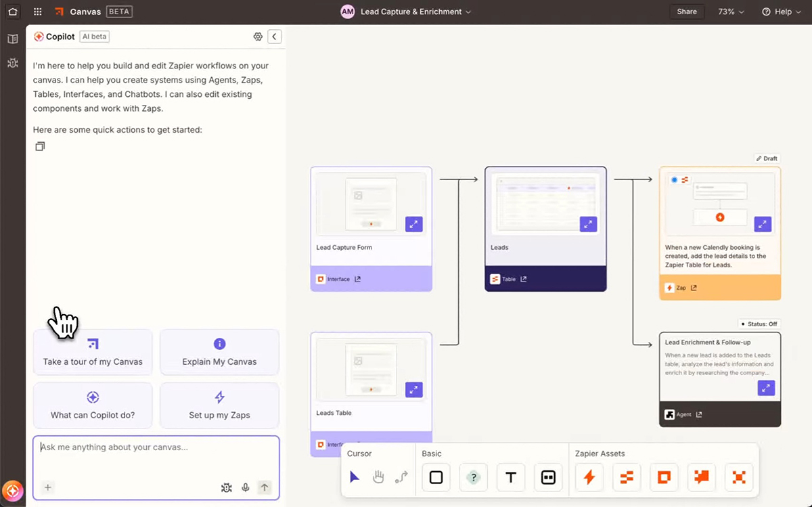Expand the Leads table card
This screenshot has width=812, height=507.
tap(588, 224)
